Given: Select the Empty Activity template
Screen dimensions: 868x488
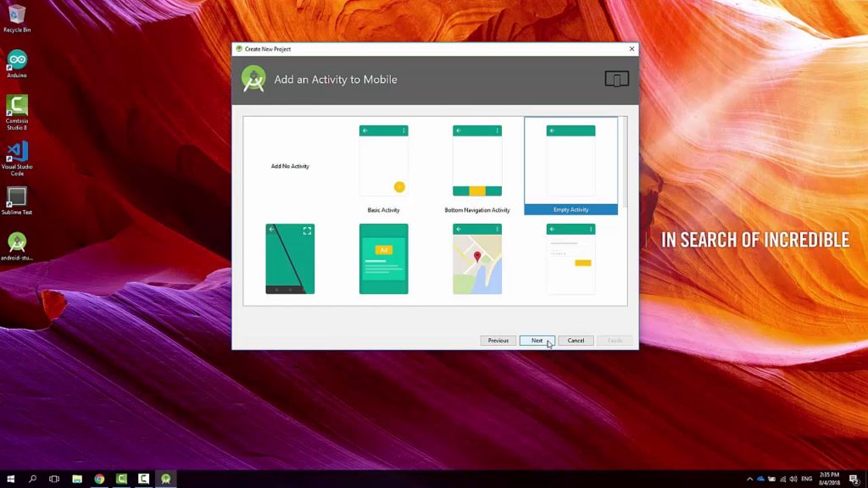Looking at the screenshot, I should [570, 166].
